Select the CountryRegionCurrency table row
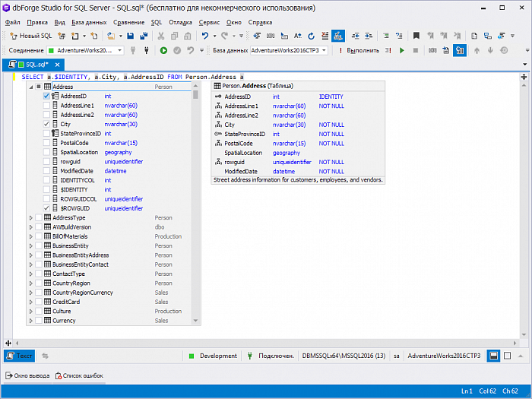 [109, 293]
